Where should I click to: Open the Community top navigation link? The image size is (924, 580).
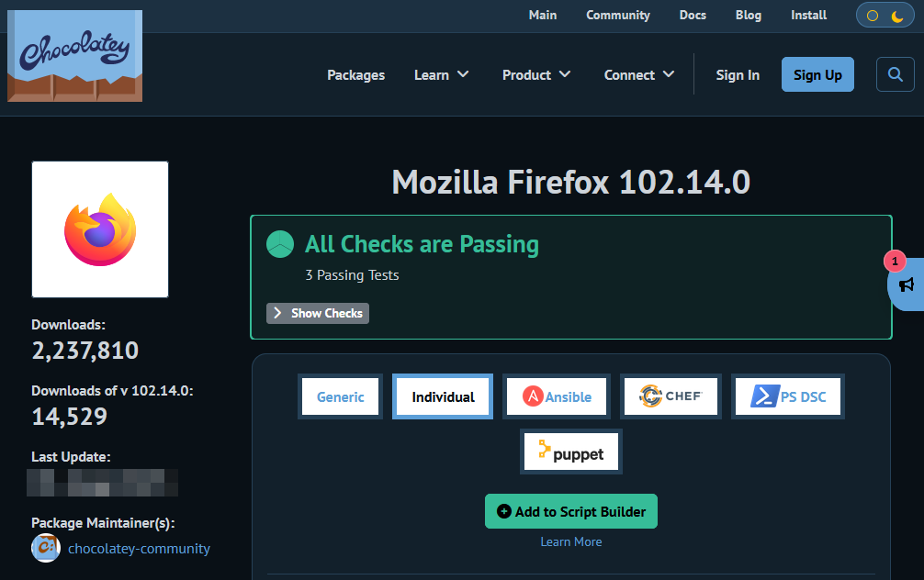618,16
